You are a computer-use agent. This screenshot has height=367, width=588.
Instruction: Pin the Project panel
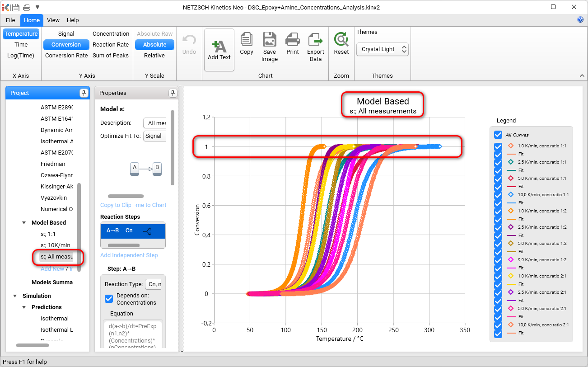(84, 93)
